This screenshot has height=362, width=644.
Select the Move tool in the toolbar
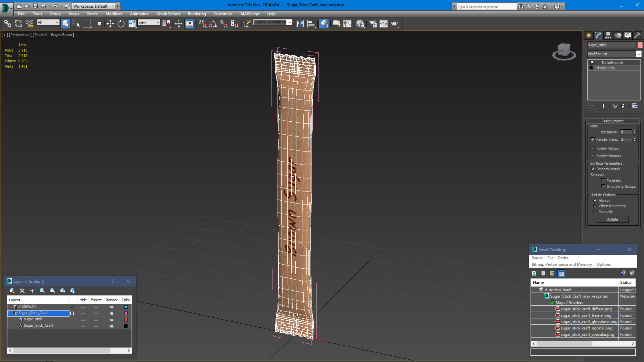110,24
